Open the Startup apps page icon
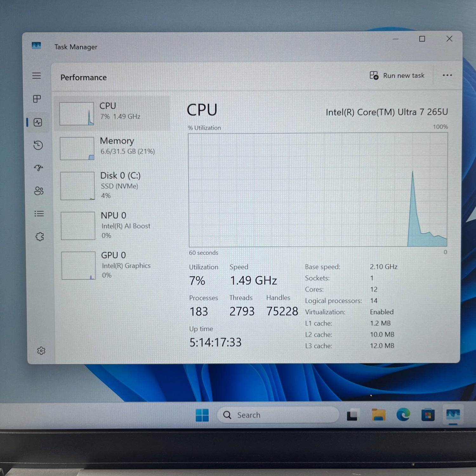Viewport: 476px width, 476px height. click(x=38, y=168)
